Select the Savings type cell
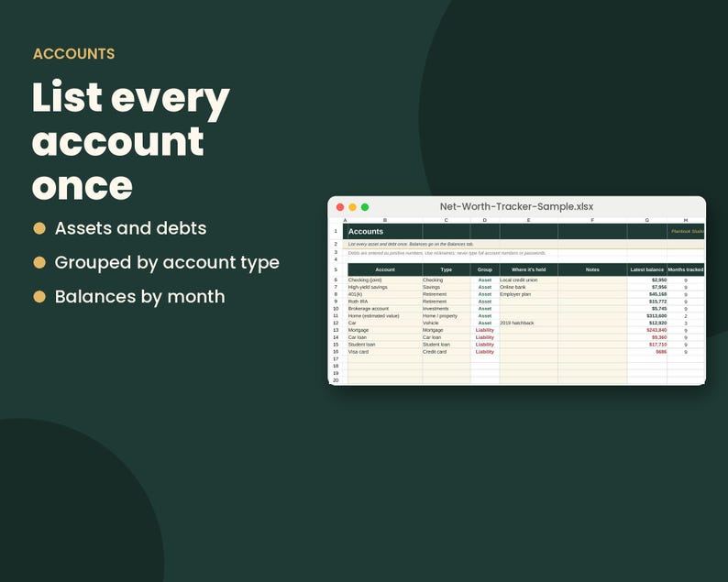The image size is (728, 582). click(447, 287)
